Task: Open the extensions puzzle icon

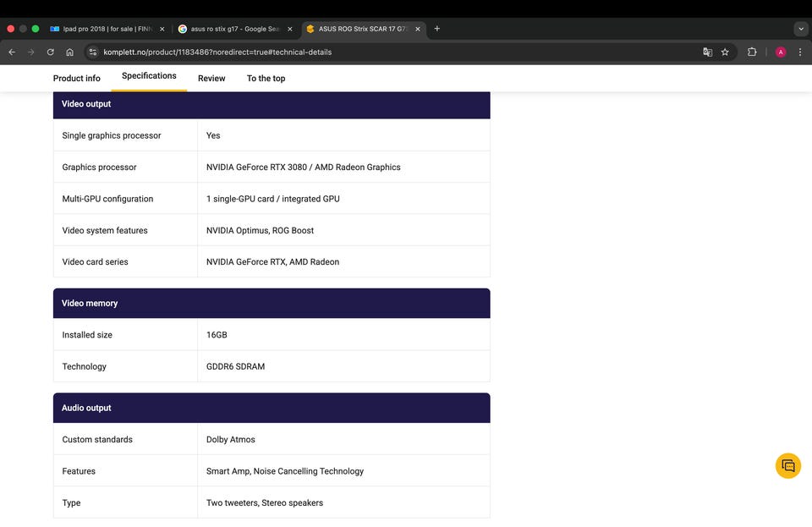Action: pyautogui.click(x=752, y=52)
